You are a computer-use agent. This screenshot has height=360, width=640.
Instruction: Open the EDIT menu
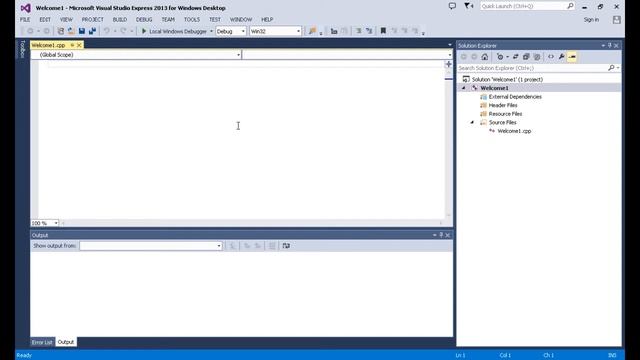[x=45, y=20]
